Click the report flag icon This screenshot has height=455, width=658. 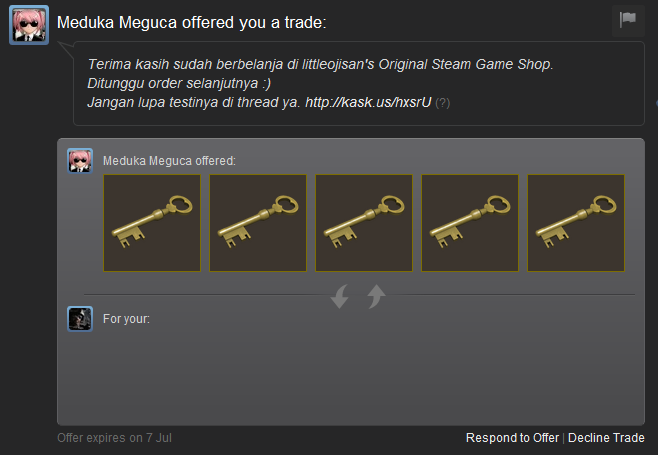coord(628,20)
